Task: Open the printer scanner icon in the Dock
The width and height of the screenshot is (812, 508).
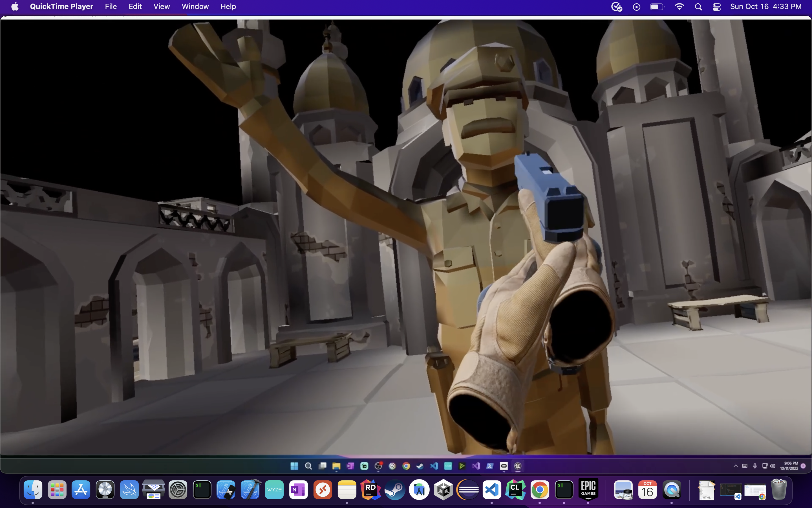Action: click(154, 489)
